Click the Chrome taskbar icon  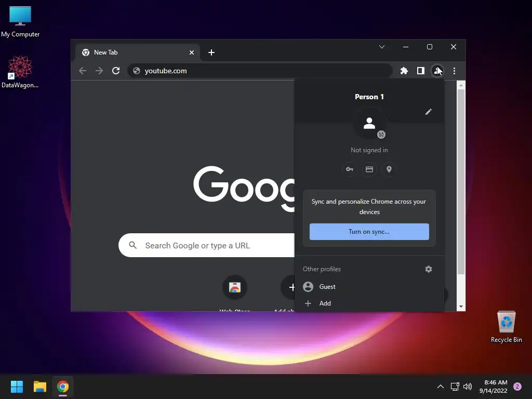(x=63, y=387)
